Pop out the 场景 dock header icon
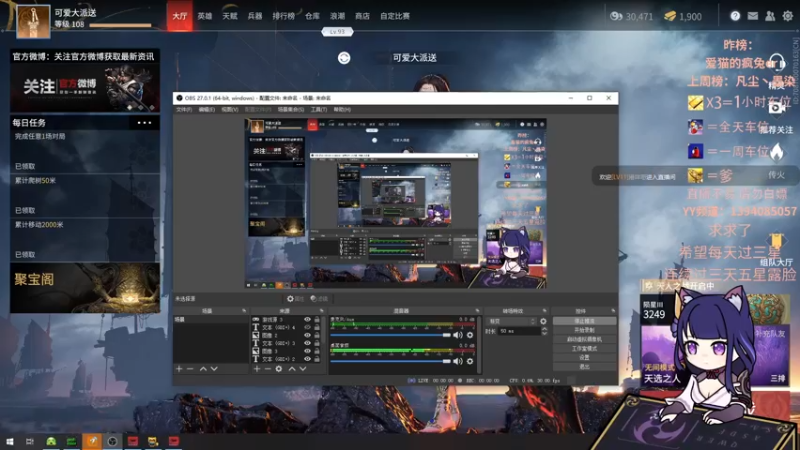The image size is (800, 450). pyautogui.click(x=244, y=311)
